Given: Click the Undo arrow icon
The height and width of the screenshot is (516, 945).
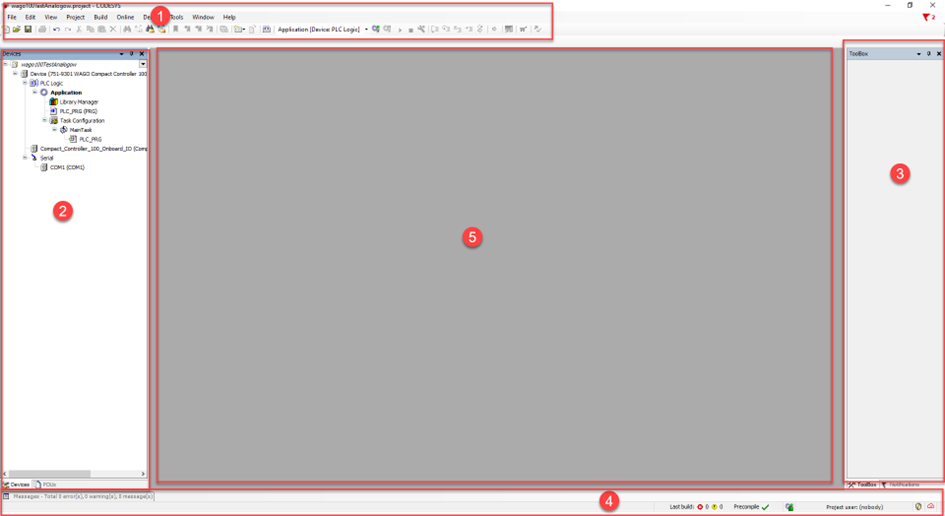Looking at the screenshot, I should pyautogui.click(x=56, y=29).
